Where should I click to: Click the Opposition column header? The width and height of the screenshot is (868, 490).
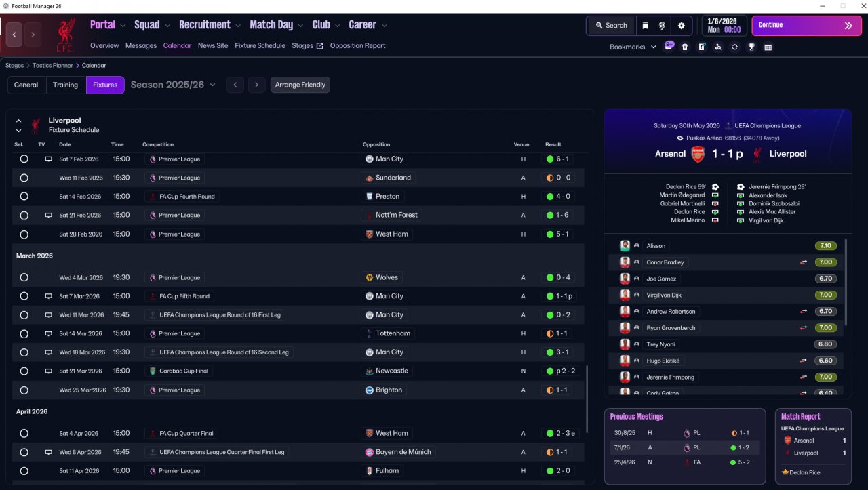pyautogui.click(x=376, y=144)
